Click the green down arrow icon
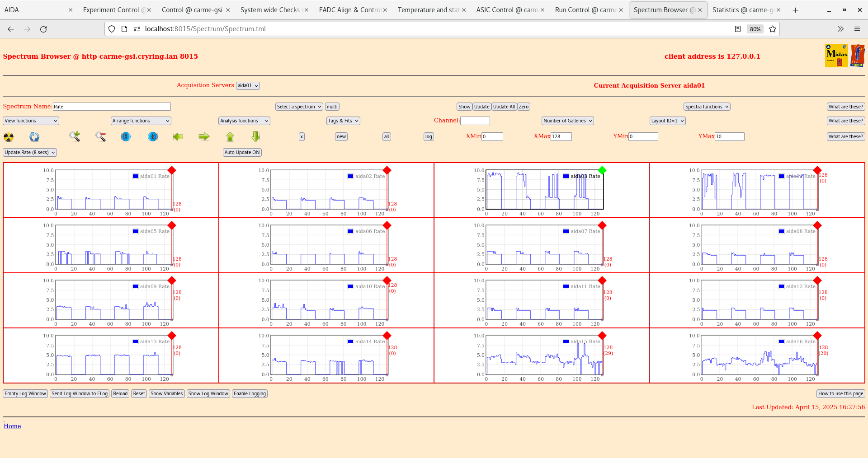 pos(256,136)
